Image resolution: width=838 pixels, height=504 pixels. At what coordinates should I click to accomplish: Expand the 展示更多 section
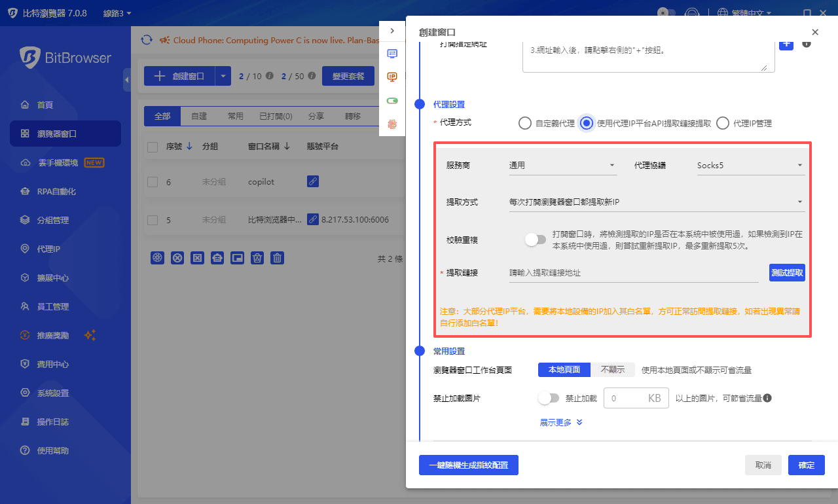point(561,422)
